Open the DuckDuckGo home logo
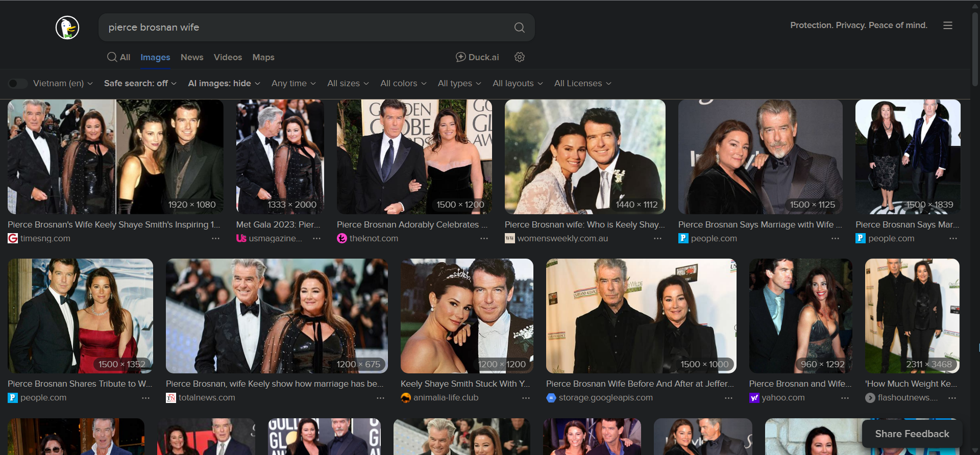The image size is (980, 455). pyautogui.click(x=67, y=28)
